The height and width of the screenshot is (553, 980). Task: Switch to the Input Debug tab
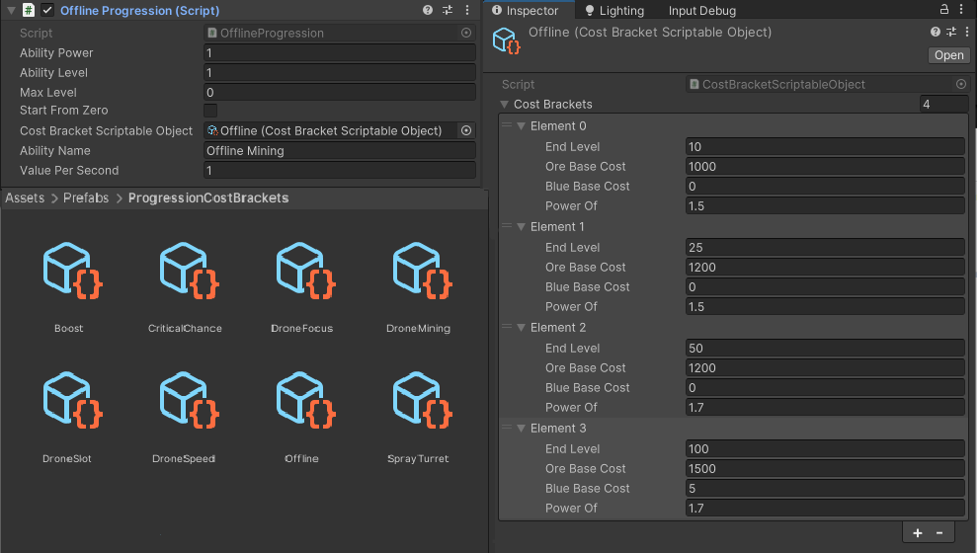pos(701,11)
